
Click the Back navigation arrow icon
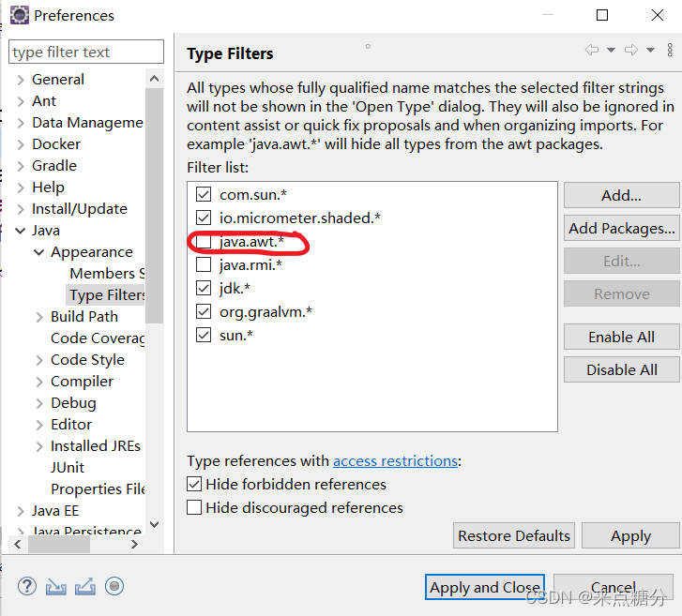coord(592,50)
